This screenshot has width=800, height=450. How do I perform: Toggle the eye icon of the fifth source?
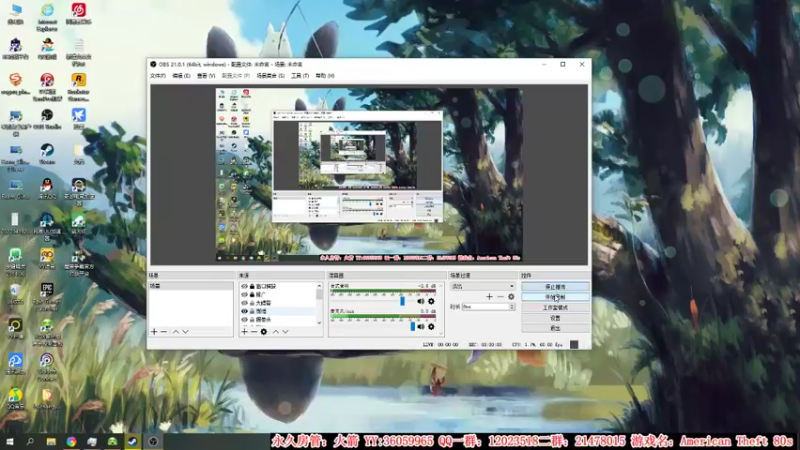[244, 319]
